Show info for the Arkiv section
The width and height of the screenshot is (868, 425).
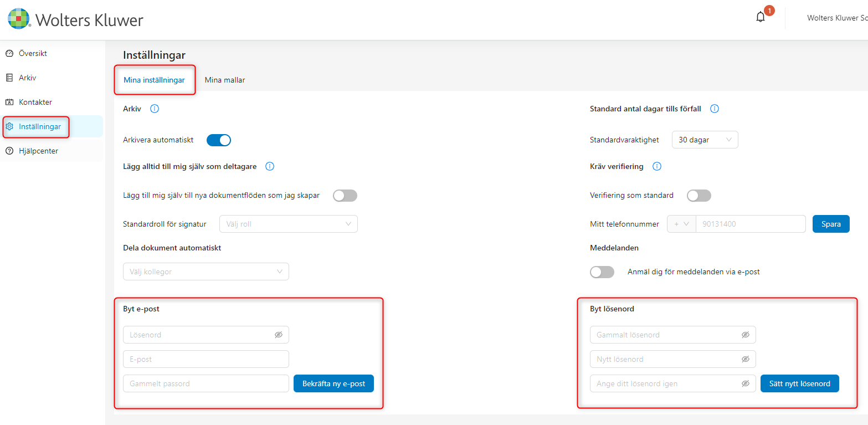click(x=155, y=109)
